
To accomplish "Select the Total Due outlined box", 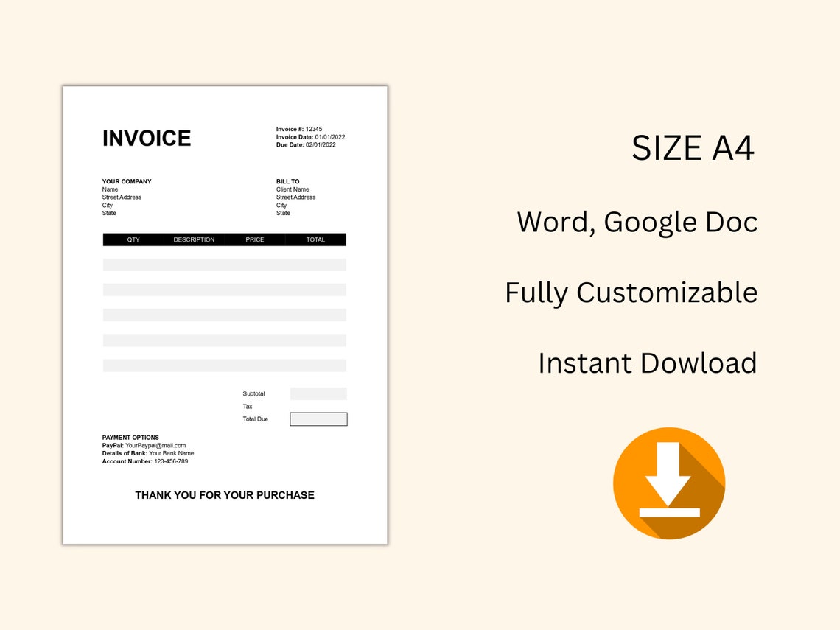I will coord(318,419).
